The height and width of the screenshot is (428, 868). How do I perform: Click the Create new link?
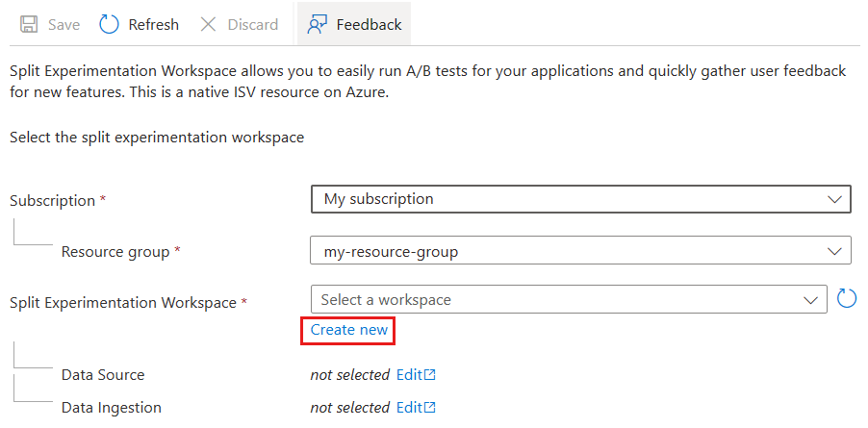tap(348, 330)
